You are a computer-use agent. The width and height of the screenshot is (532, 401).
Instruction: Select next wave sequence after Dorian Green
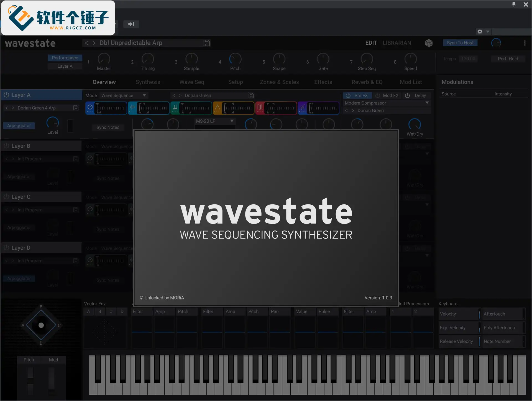pos(180,95)
